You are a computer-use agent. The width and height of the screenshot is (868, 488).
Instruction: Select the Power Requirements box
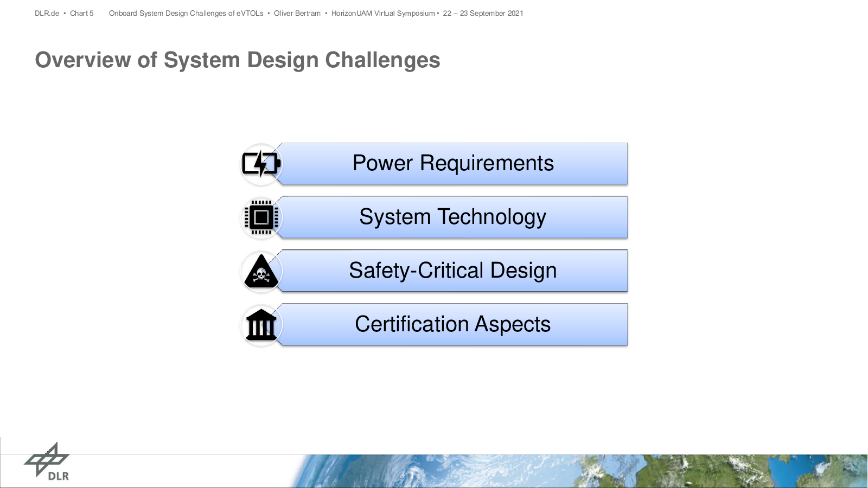(454, 164)
